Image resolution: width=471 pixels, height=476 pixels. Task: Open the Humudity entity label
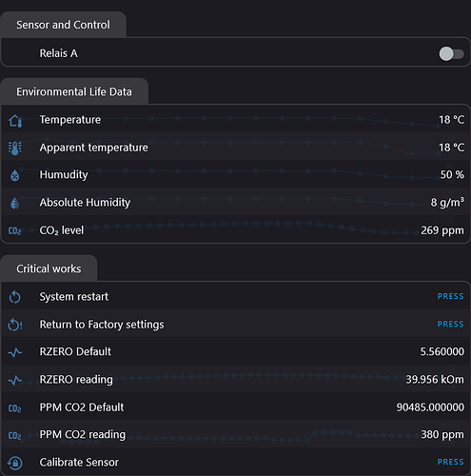pyautogui.click(x=64, y=175)
